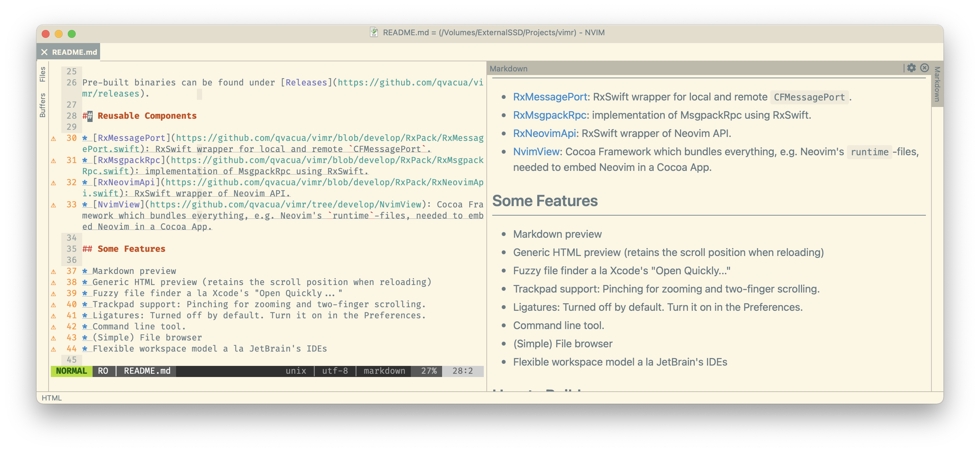Click warning sign on line 44
This screenshot has width=980, height=452.
click(54, 349)
